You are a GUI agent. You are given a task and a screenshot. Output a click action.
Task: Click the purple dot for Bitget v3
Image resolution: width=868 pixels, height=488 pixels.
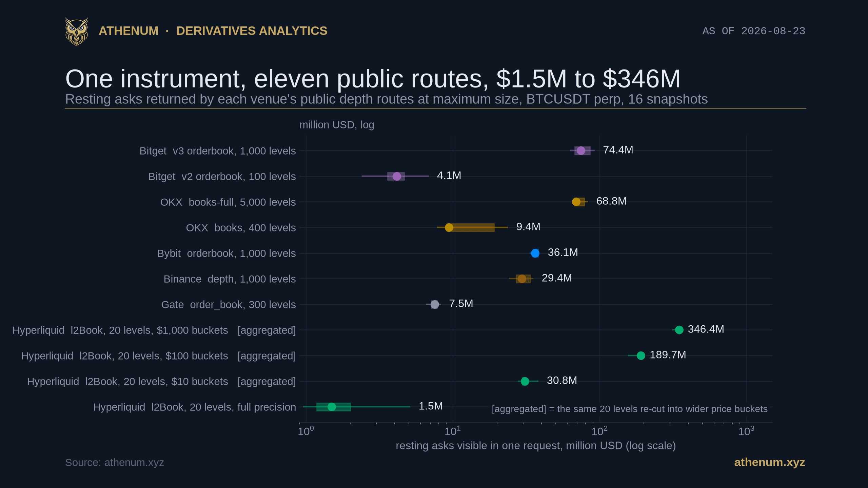tap(581, 151)
